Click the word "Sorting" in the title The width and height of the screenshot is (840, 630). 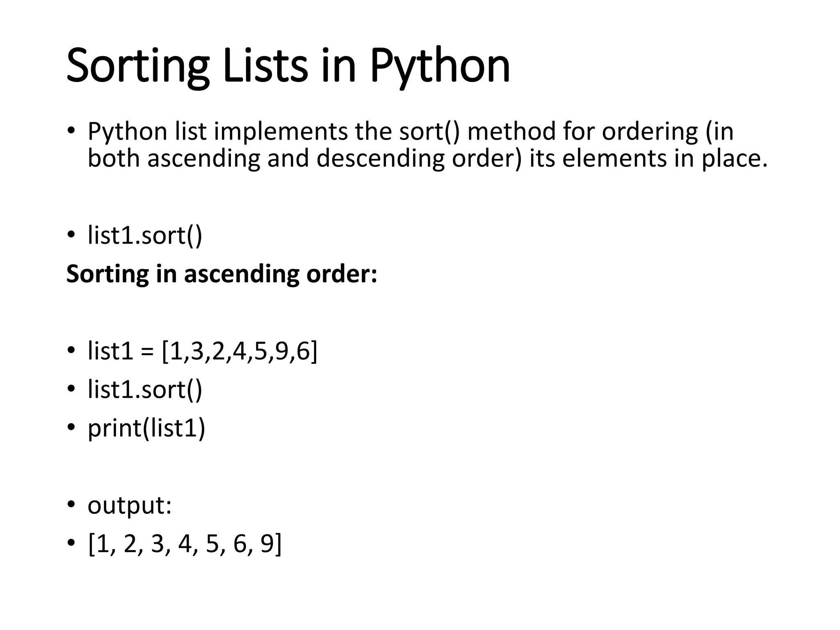(x=137, y=66)
